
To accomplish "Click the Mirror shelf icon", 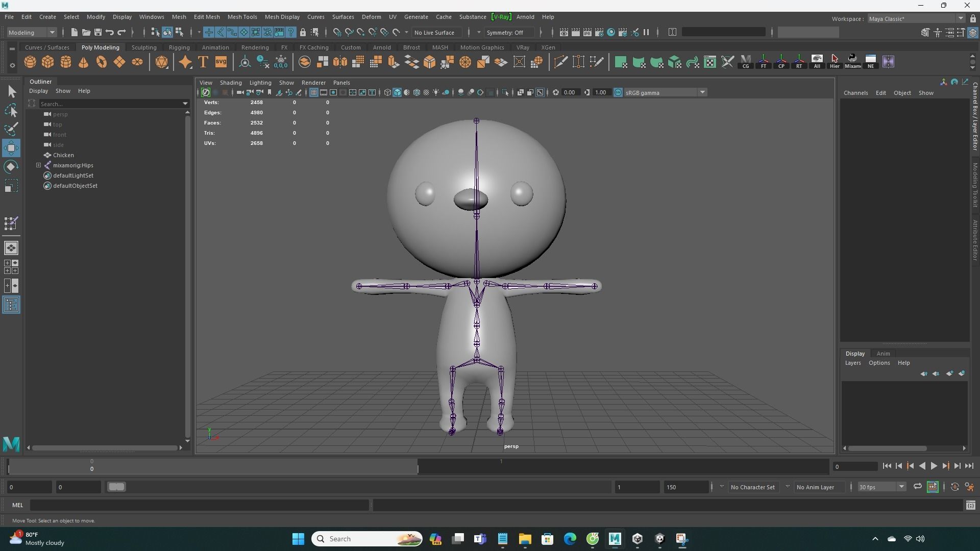I will [340, 62].
